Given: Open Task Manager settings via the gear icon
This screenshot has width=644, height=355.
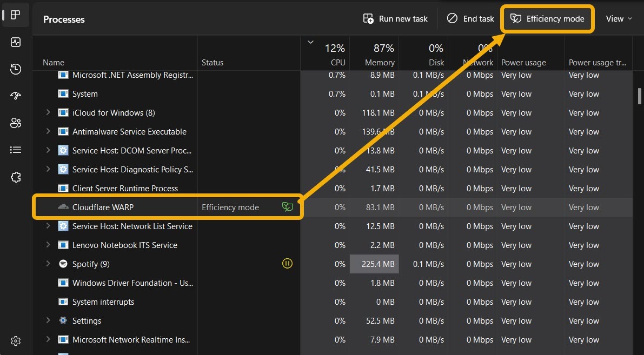Looking at the screenshot, I should point(15,340).
